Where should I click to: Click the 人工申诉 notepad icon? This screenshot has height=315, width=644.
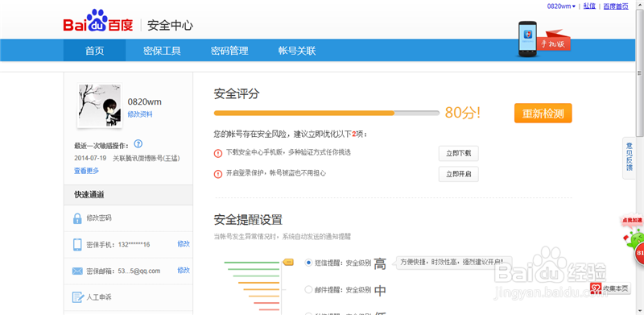pyautogui.click(x=77, y=297)
